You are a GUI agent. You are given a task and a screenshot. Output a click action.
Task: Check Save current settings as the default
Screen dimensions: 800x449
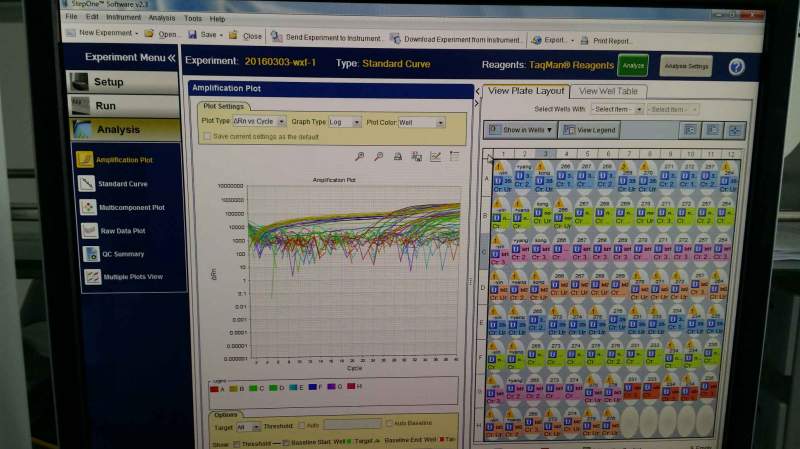tap(207, 136)
